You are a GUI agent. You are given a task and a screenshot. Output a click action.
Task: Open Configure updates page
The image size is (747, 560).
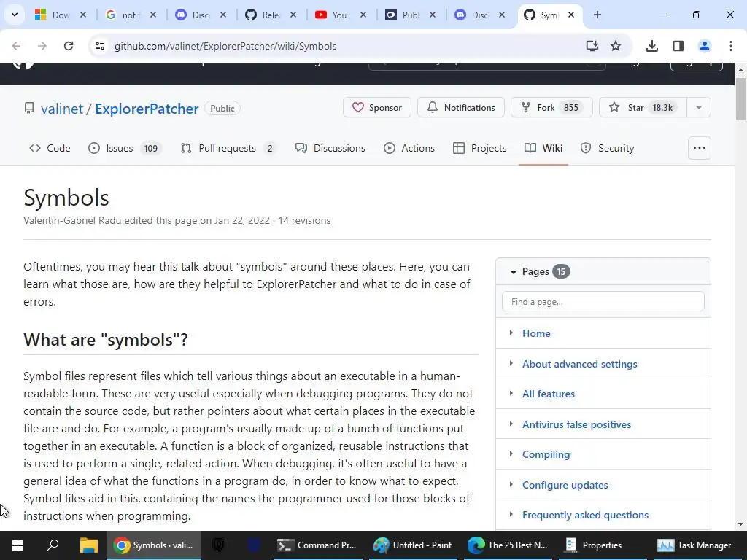[565, 485]
